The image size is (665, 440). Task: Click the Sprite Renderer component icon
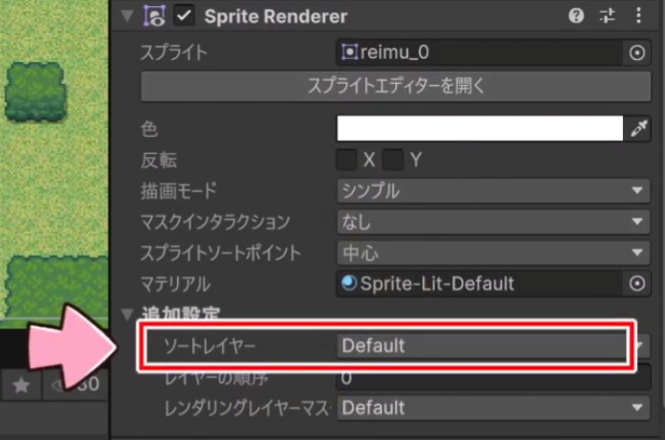tap(154, 16)
